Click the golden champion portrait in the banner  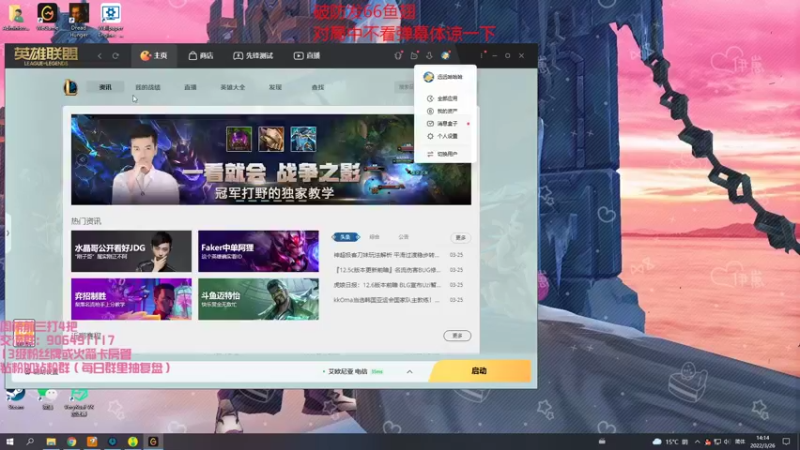271,139
